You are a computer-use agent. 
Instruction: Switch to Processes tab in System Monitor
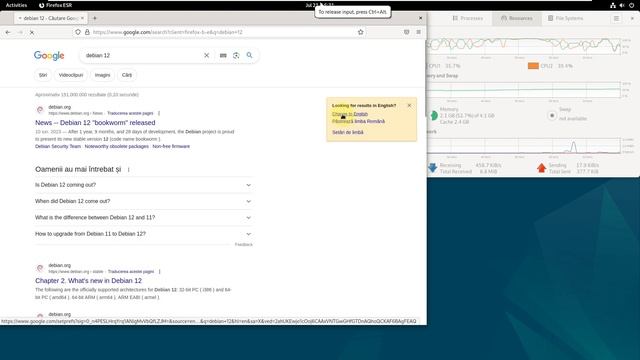(x=468, y=18)
